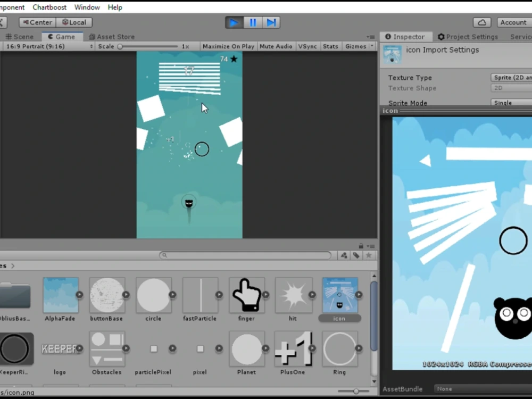Select the AlphaFade texture asset
This screenshot has width=532, height=399.
(x=61, y=295)
